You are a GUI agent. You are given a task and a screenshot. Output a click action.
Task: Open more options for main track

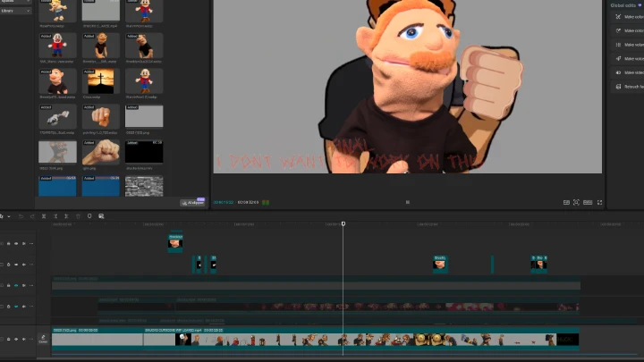31,339
